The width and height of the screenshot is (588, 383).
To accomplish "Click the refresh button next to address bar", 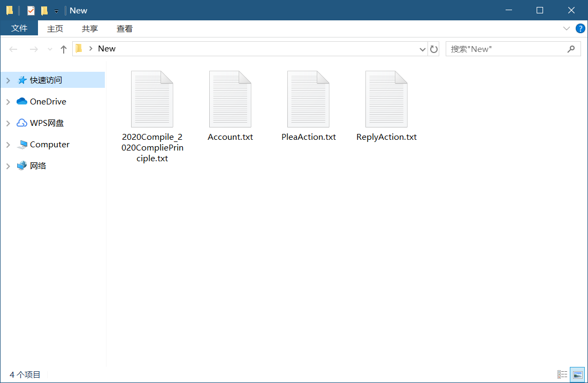I will pyautogui.click(x=433, y=48).
